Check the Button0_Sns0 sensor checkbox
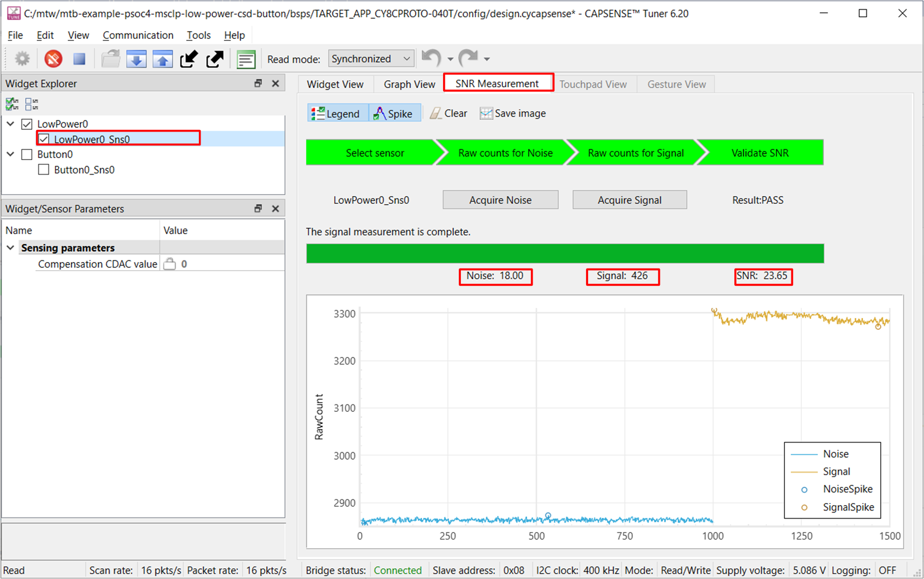This screenshot has height=579, width=924. coord(44,170)
